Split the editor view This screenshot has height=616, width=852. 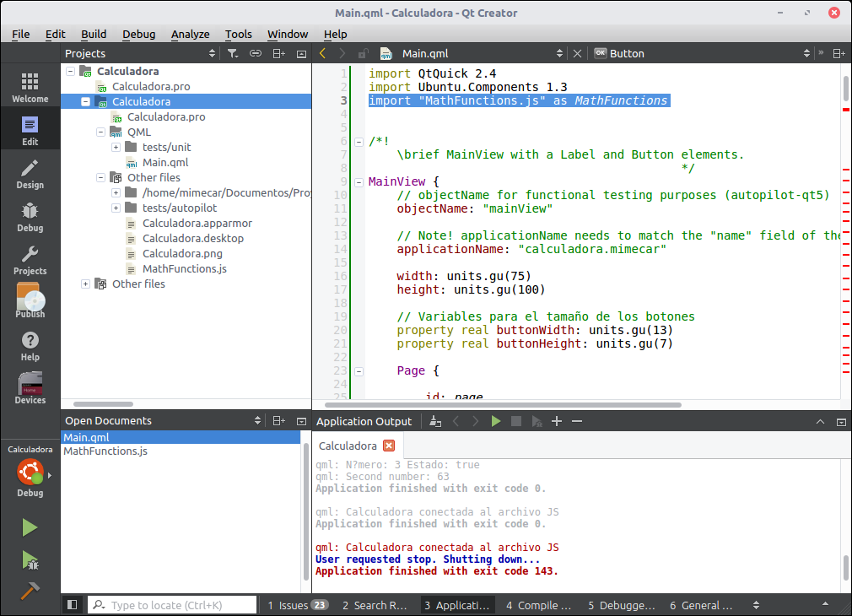coord(839,53)
